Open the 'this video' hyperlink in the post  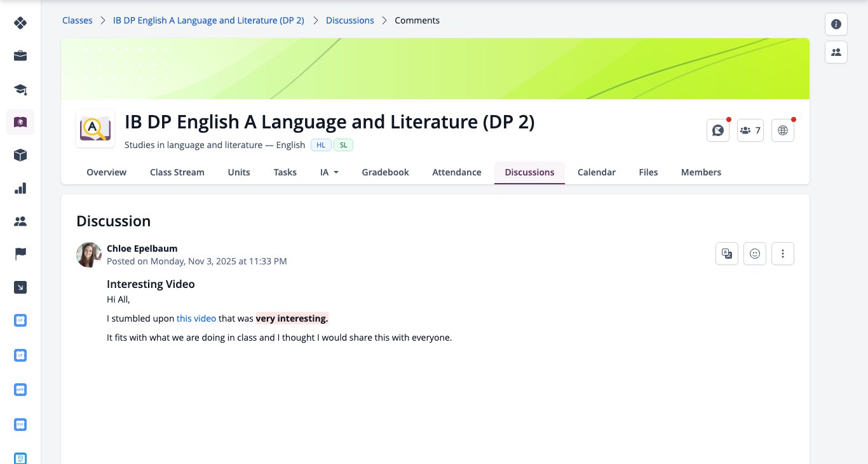click(196, 318)
